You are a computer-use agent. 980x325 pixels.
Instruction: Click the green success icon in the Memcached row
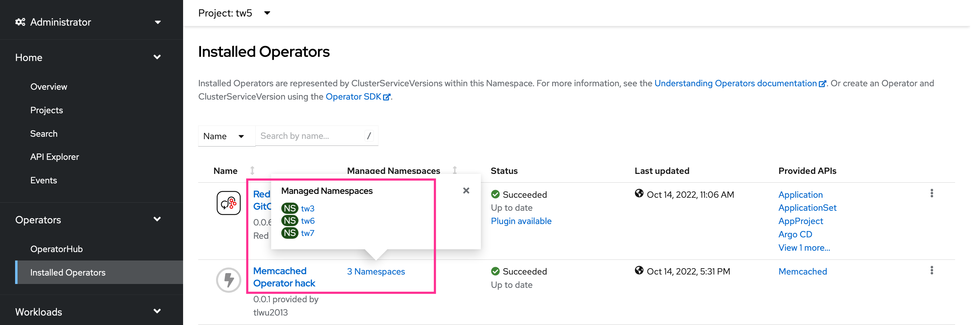click(495, 271)
